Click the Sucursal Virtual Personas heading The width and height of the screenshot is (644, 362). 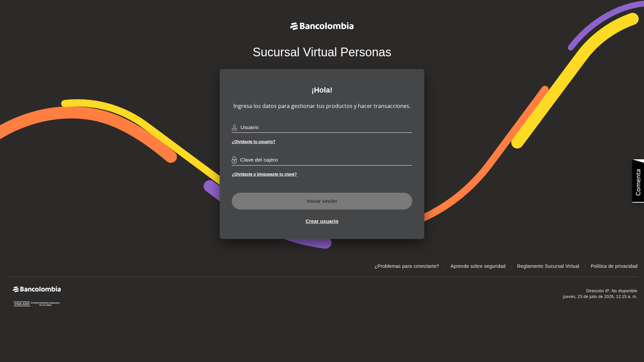322,52
